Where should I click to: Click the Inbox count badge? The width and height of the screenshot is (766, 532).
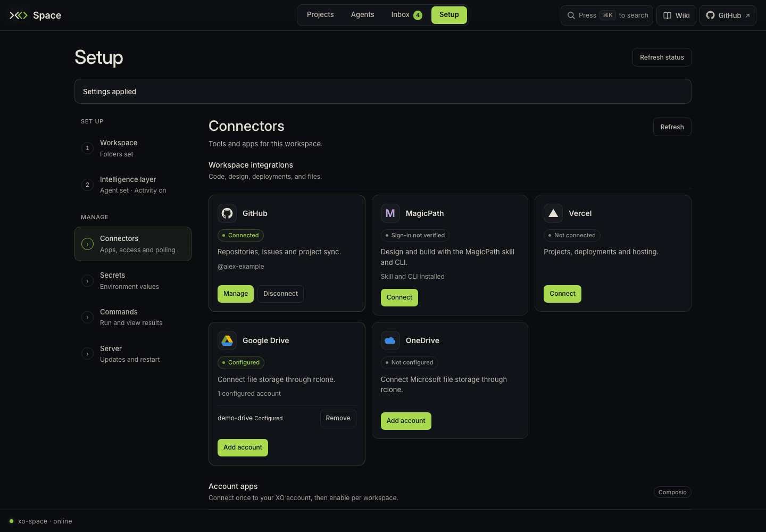click(x=418, y=15)
